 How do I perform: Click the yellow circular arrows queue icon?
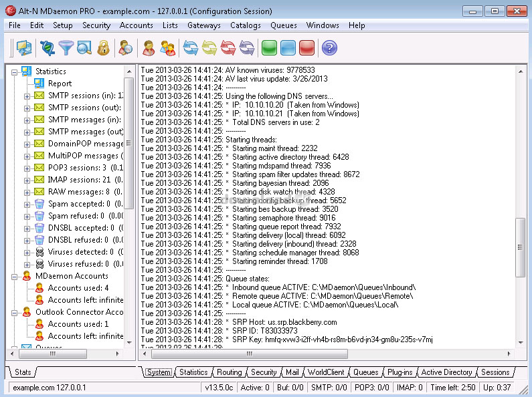tap(209, 47)
